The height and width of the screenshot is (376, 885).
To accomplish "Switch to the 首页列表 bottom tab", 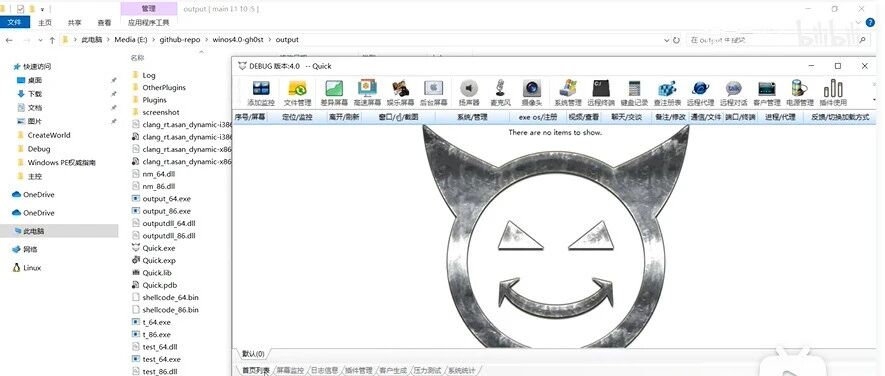I will click(256, 370).
